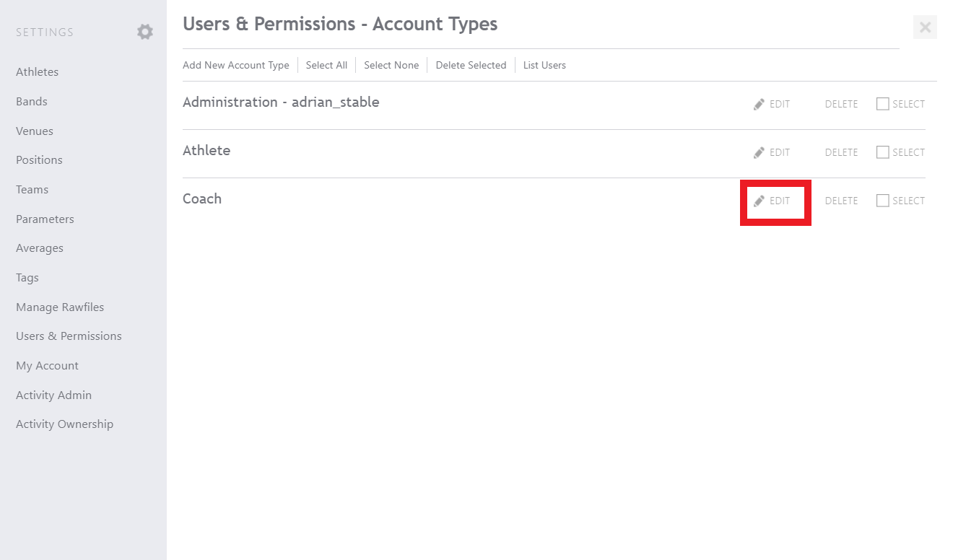The height and width of the screenshot is (560, 953).
Task: Choose Select None in the toolbar
Action: (391, 65)
